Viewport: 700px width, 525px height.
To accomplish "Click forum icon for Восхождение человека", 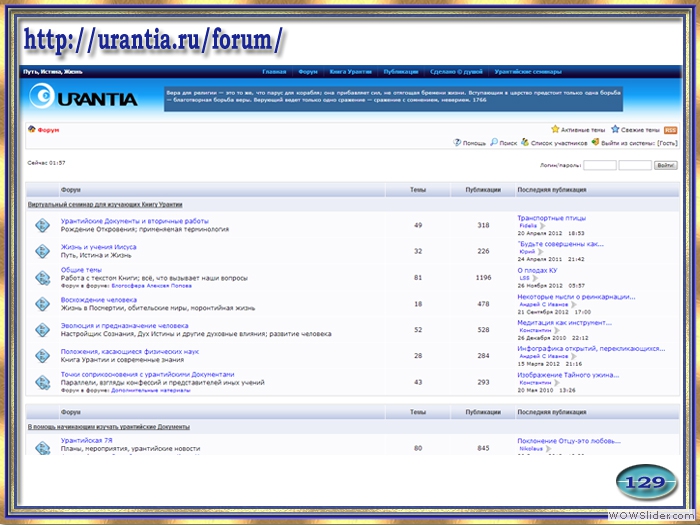I will (x=42, y=304).
